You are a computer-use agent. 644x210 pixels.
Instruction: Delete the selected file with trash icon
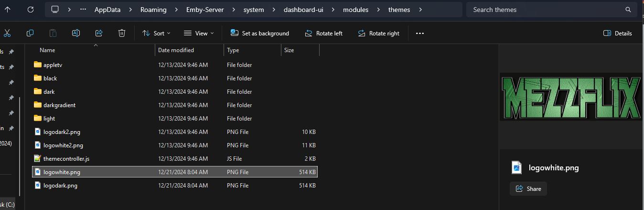(x=122, y=33)
